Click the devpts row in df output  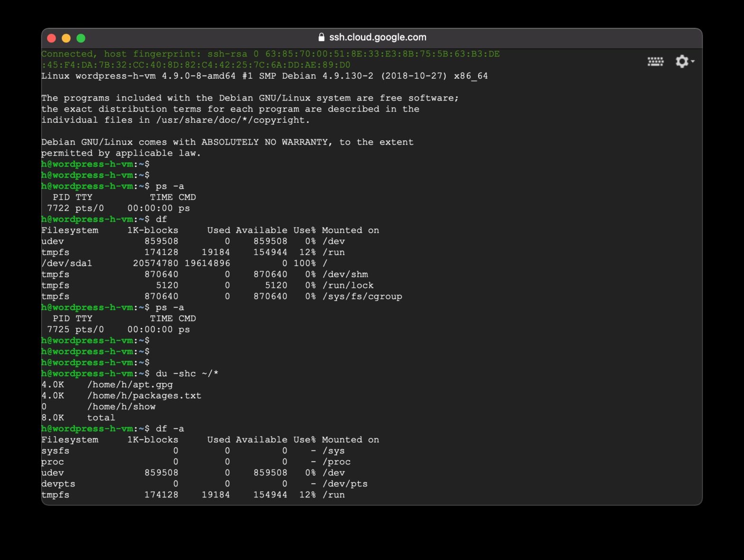tap(58, 484)
